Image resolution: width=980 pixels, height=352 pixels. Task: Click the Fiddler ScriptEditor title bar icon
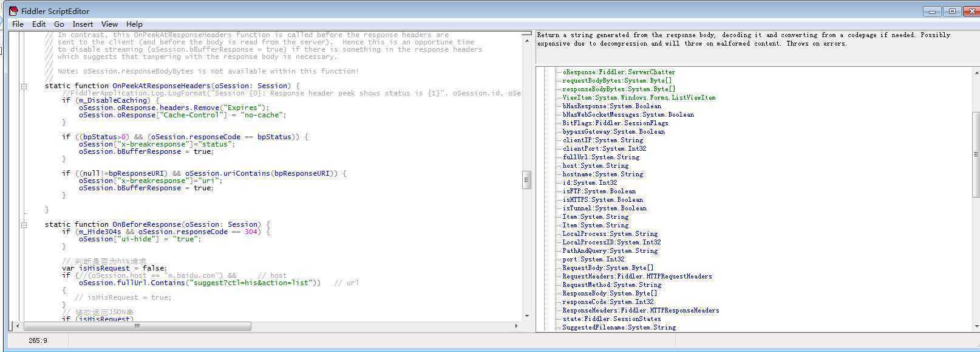pos(13,11)
